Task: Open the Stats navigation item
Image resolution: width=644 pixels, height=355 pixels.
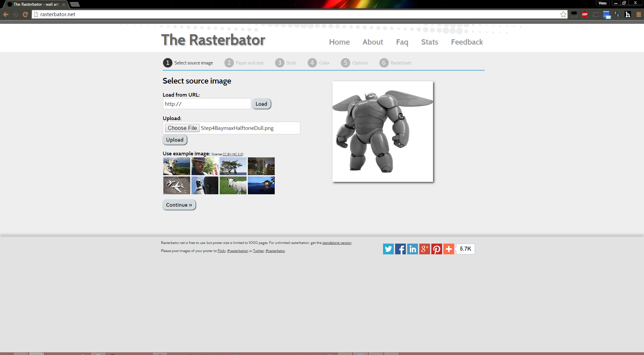Action: (x=429, y=42)
